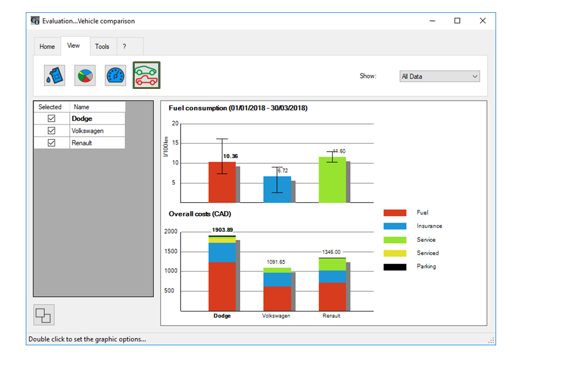
Task: Click the pie chart cost evaluation icon
Action: [x=85, y=75]
